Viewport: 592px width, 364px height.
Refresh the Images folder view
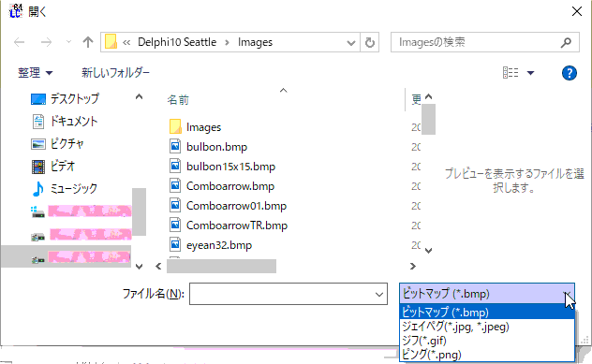tap(370, 42)
